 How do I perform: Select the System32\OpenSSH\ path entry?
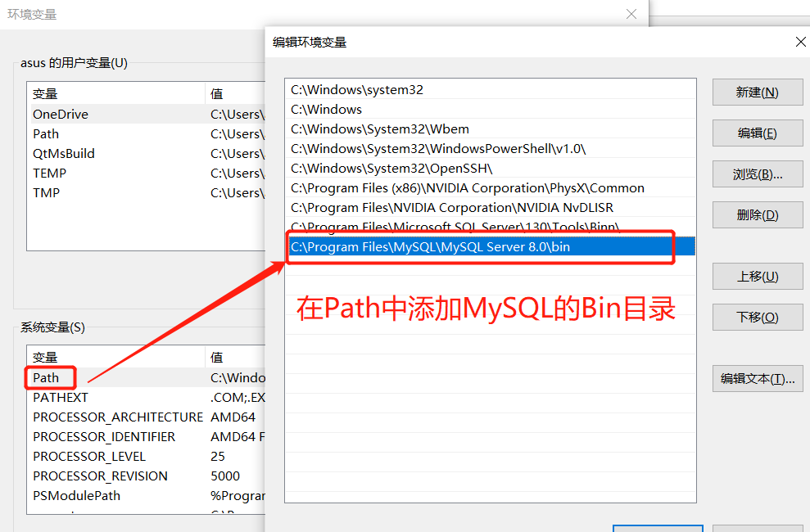pyautogui.click(x=491, y=169)
